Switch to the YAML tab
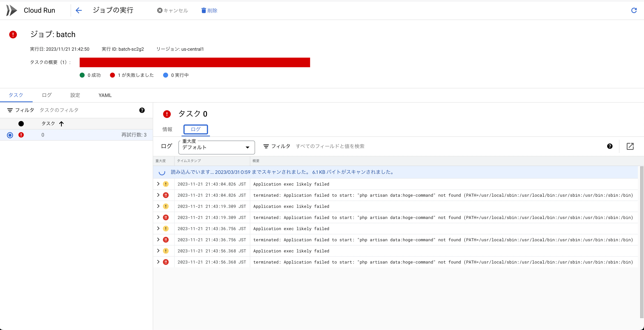Image resolution: width=644 pixels, height=330 pixels. [x=105, y=95]
